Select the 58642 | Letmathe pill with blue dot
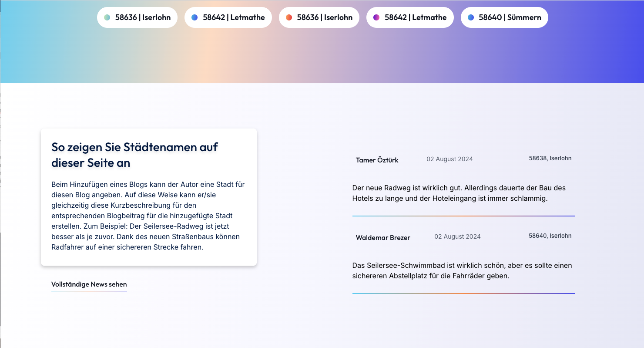Viewport: 644px width, 348px height. (228, 17)
